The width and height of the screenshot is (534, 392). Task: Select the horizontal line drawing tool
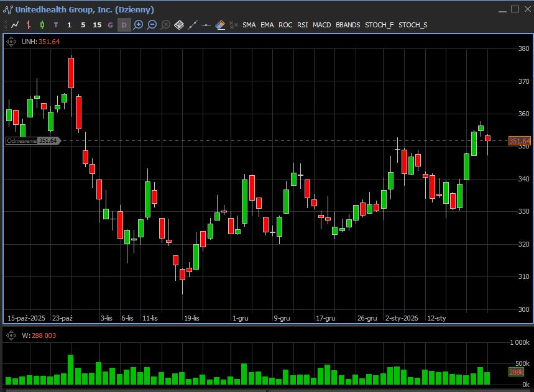206,25
